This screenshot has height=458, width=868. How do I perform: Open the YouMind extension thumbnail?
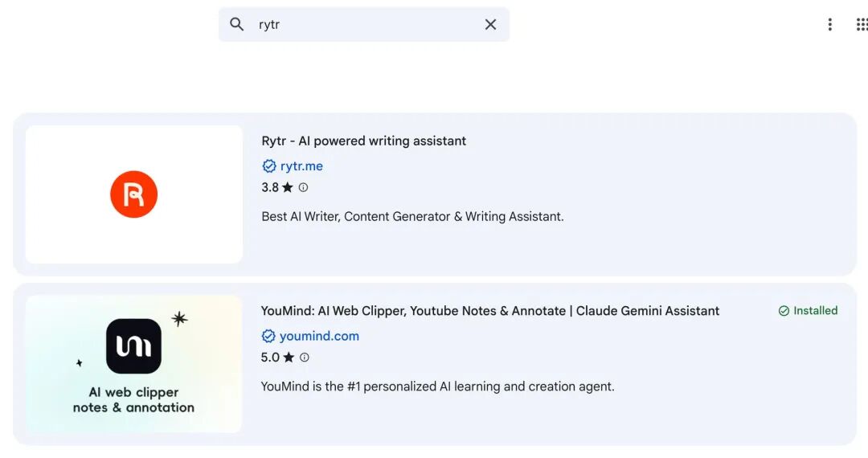click(133, 364)
